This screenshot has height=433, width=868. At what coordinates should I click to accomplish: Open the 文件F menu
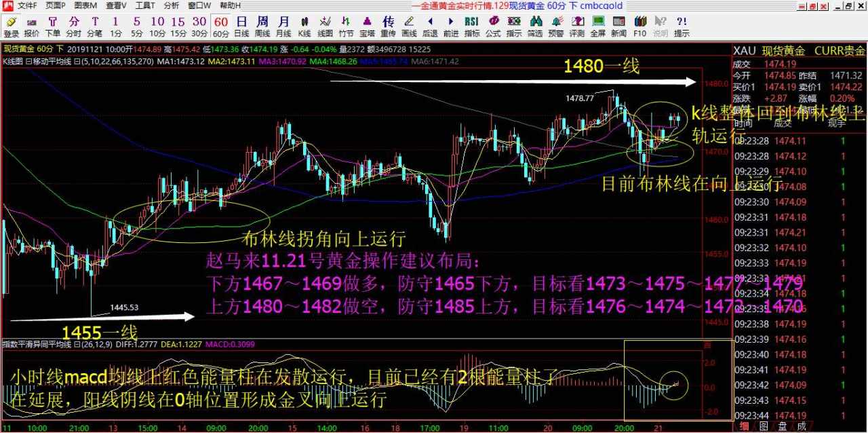tap(28, 5)
